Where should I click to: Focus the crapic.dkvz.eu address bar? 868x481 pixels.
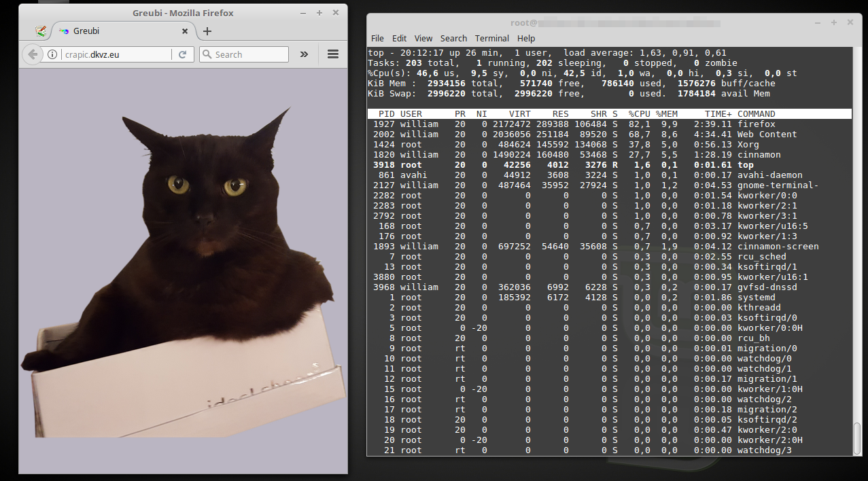coord(116,54)
